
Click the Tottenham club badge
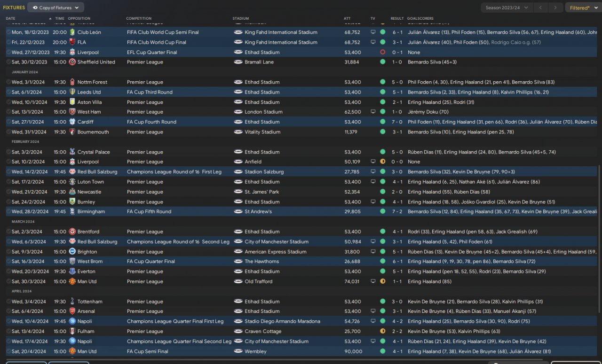pos(72,302)
